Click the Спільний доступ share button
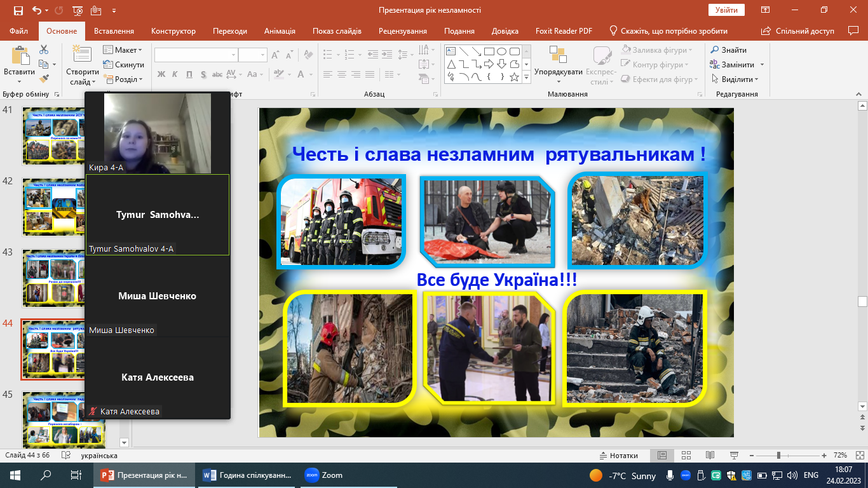868x488 pixels. click(799, 31)
